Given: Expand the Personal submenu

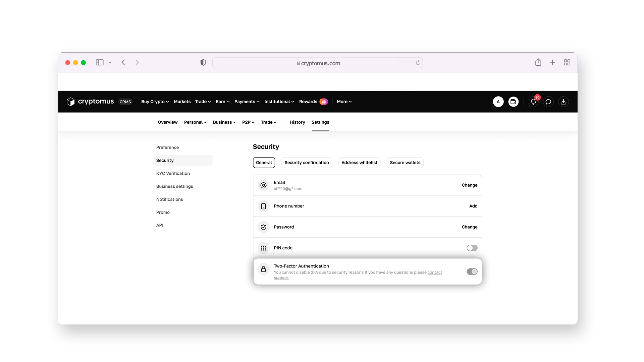Looking at the screenshot, I should point(195,122).
